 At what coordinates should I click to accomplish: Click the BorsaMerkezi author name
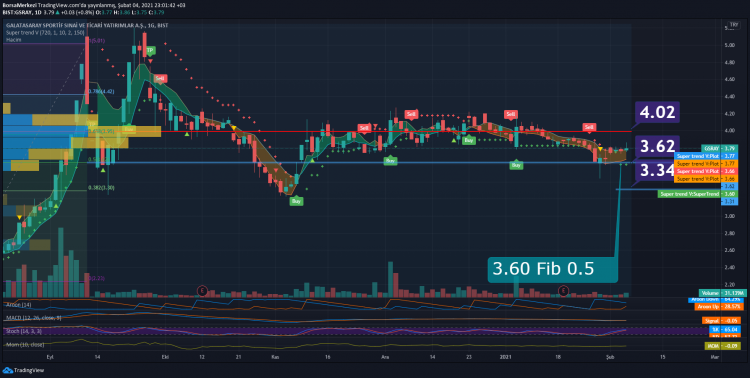pos(19,4)
